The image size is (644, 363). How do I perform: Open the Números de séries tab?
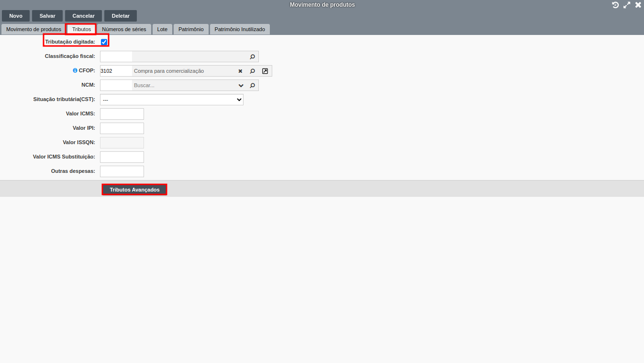click(x=124, y=29)
